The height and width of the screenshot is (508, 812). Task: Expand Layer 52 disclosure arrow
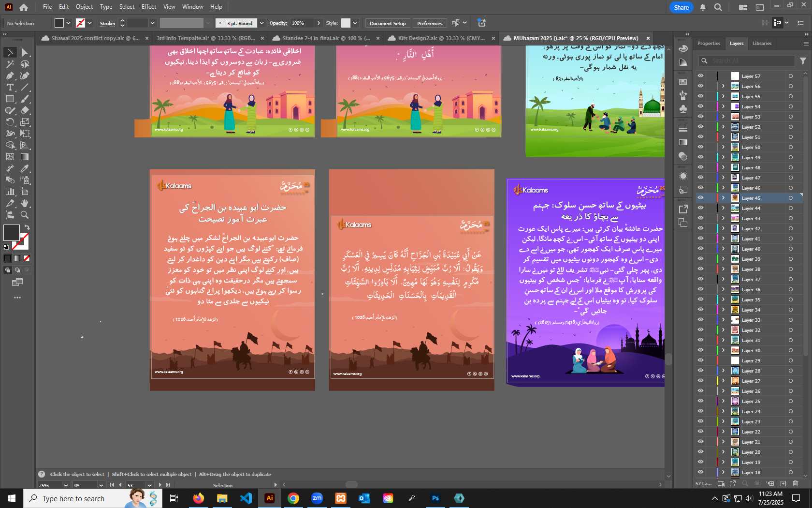point(723,127)
